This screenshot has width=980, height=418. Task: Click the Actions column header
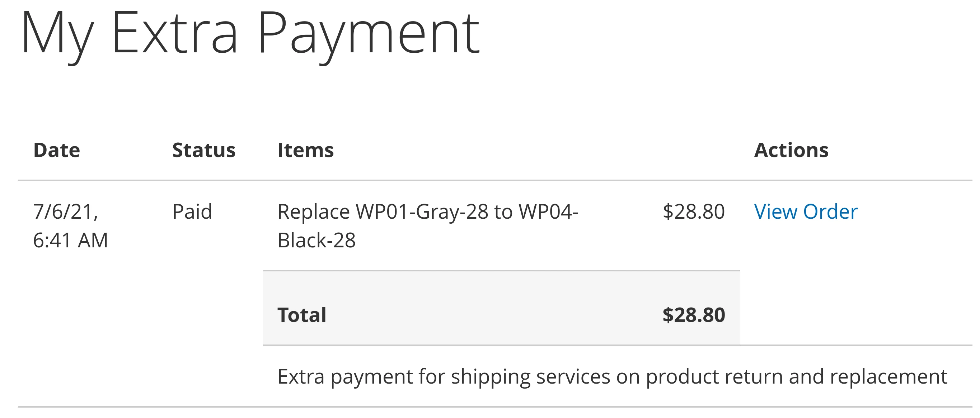[791, 151]
